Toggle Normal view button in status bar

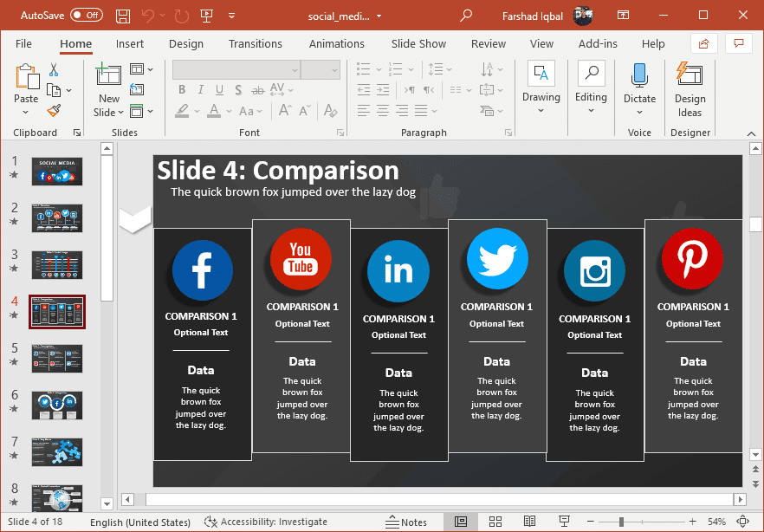coord(461,522)
